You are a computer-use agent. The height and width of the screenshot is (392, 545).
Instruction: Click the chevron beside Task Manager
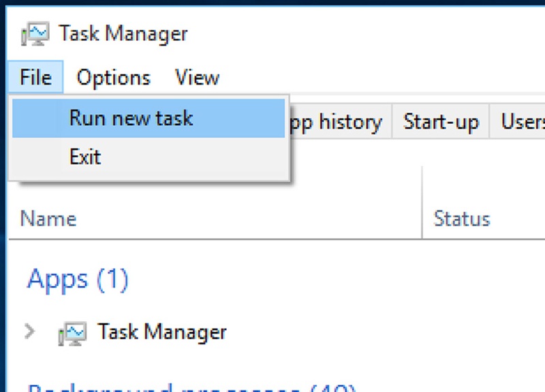tap(27, 331)
